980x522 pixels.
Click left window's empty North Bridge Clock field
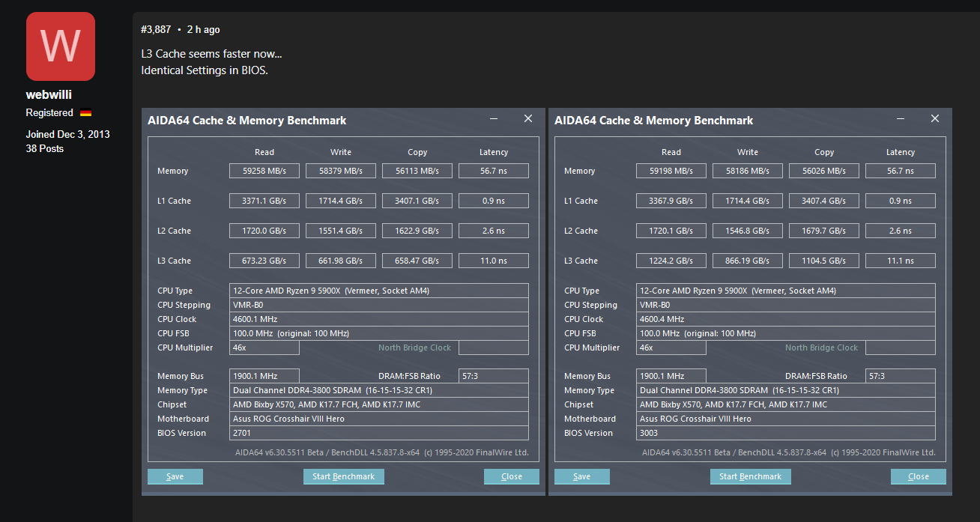[494, 348]
